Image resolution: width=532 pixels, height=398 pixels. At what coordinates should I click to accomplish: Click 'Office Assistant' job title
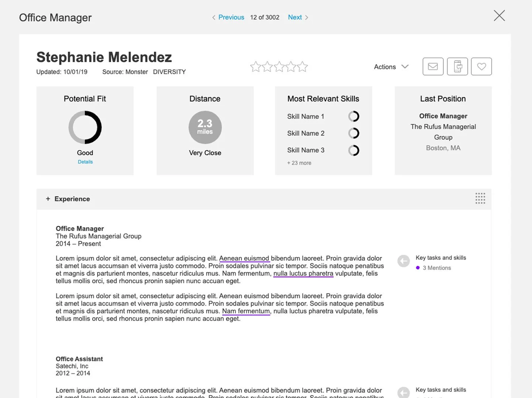[79, 359]
